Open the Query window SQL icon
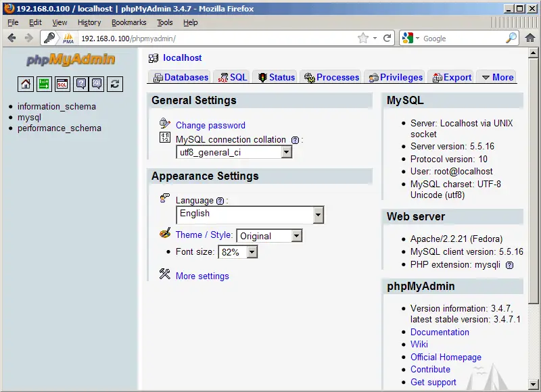The width and height of the screenshot is (541, 392). click(x=62, y=84)
